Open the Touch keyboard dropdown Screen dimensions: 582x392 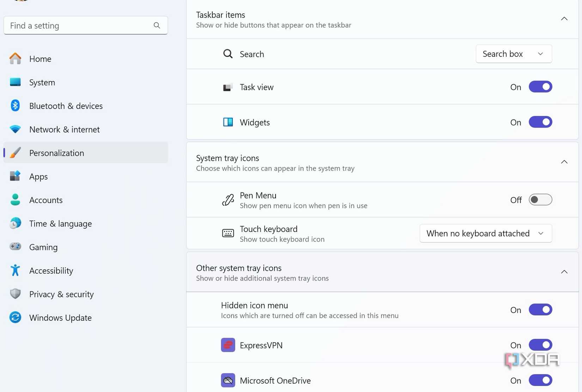(486, 233)
